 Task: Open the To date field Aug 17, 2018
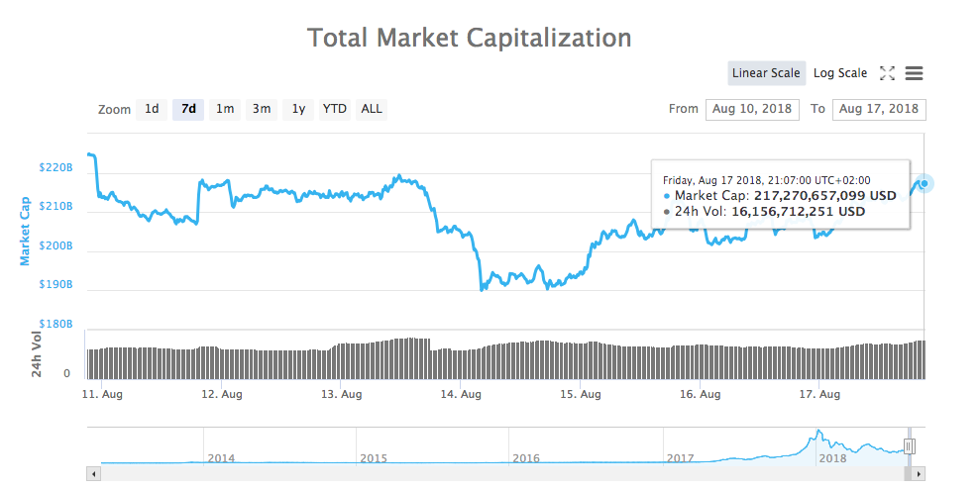point(879,109)
